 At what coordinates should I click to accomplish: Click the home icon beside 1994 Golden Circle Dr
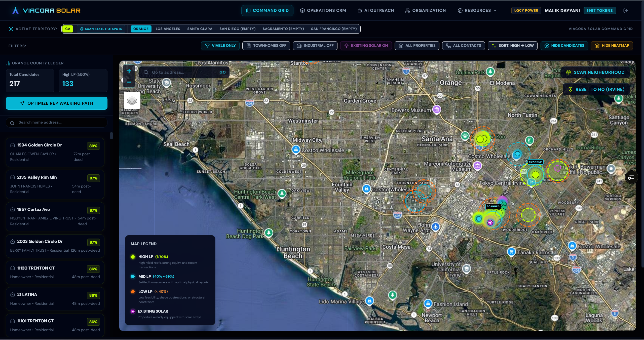click(12, 145)
